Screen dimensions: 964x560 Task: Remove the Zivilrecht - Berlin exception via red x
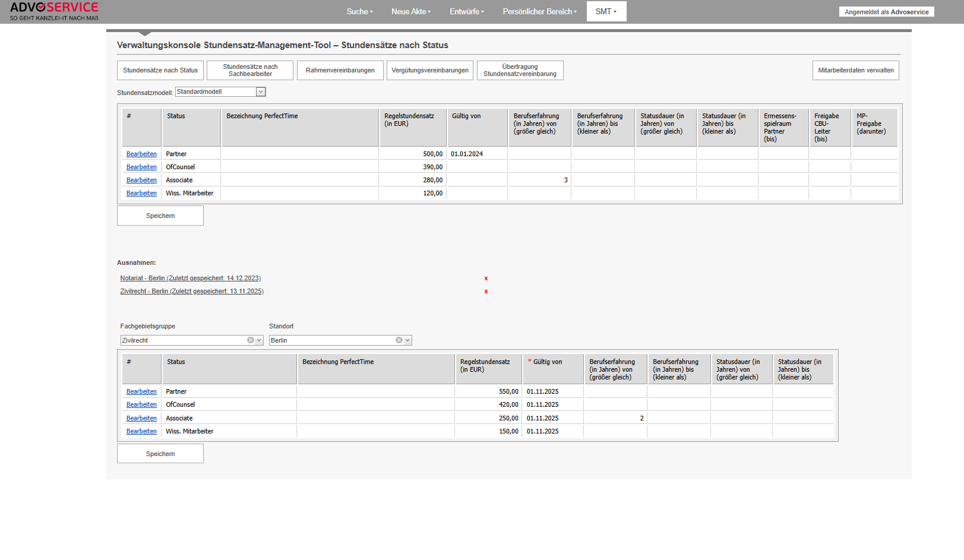click(486, 292)
